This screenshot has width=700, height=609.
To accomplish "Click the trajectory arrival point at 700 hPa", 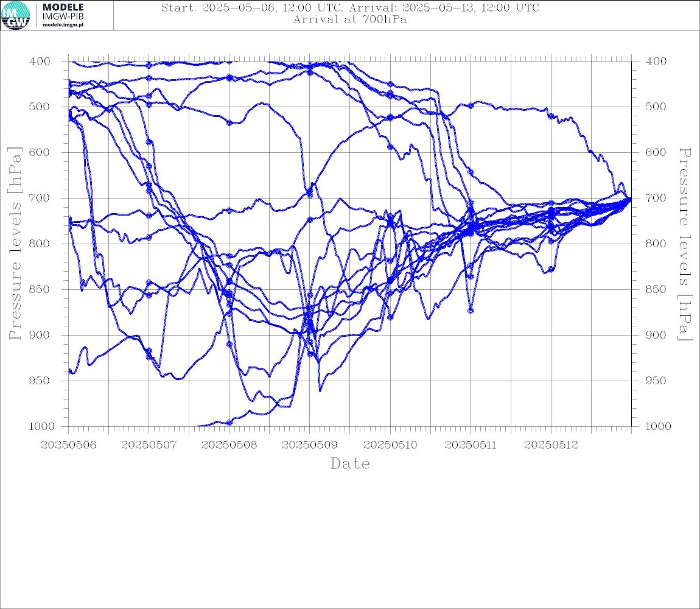I will click(631, 199).
